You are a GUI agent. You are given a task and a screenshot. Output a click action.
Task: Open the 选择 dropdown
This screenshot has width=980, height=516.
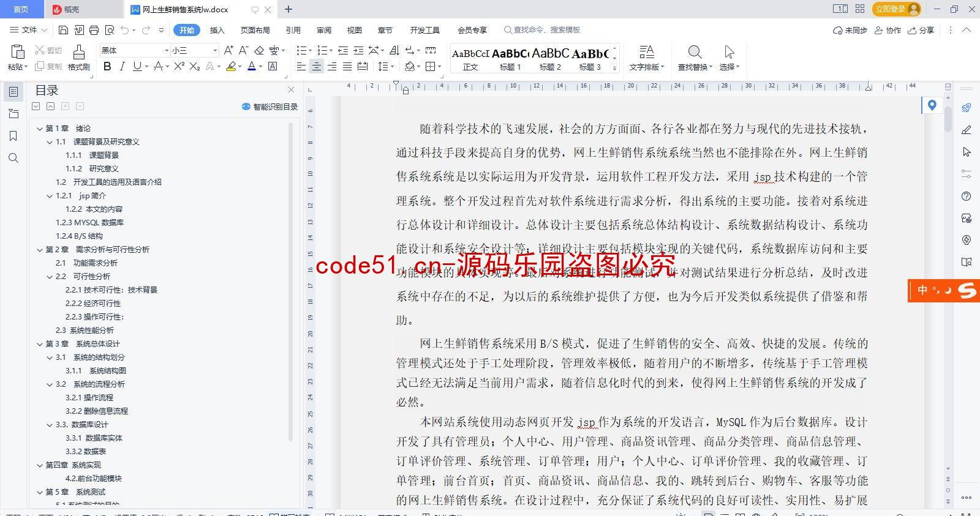click(729, 67)
